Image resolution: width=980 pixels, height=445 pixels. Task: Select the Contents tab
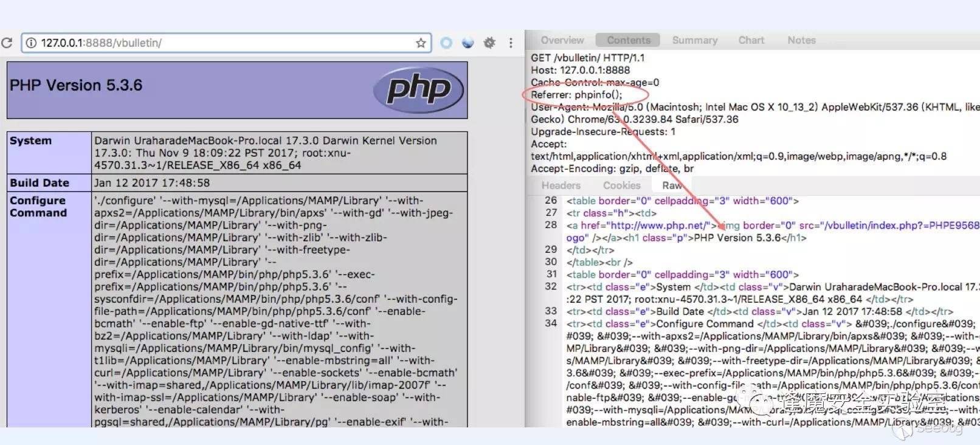point(628,40)
